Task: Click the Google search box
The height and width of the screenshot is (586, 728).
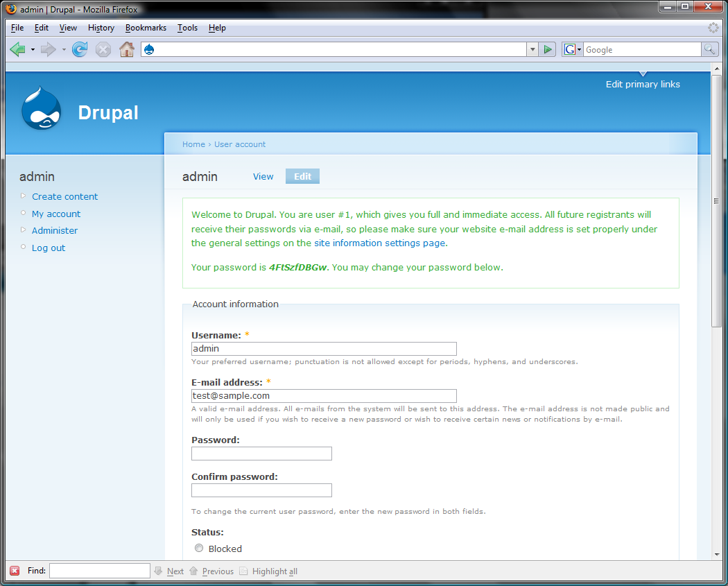Action: tap(642, 49)
